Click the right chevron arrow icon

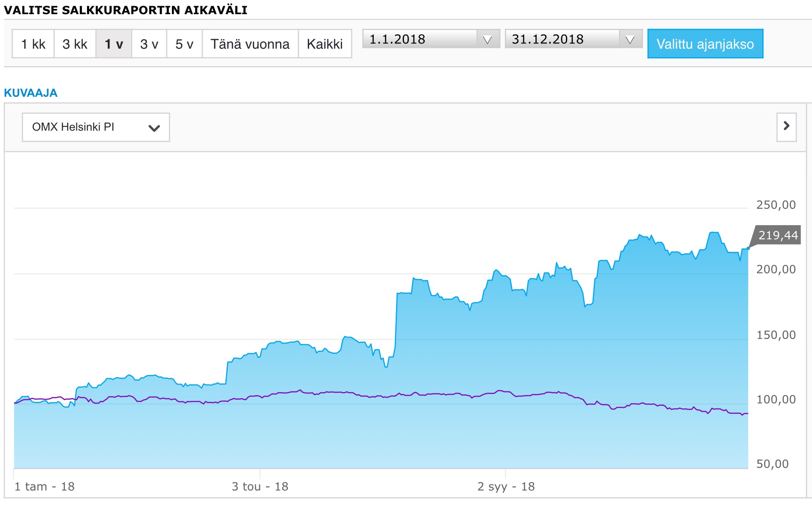[x=787, y=127]
